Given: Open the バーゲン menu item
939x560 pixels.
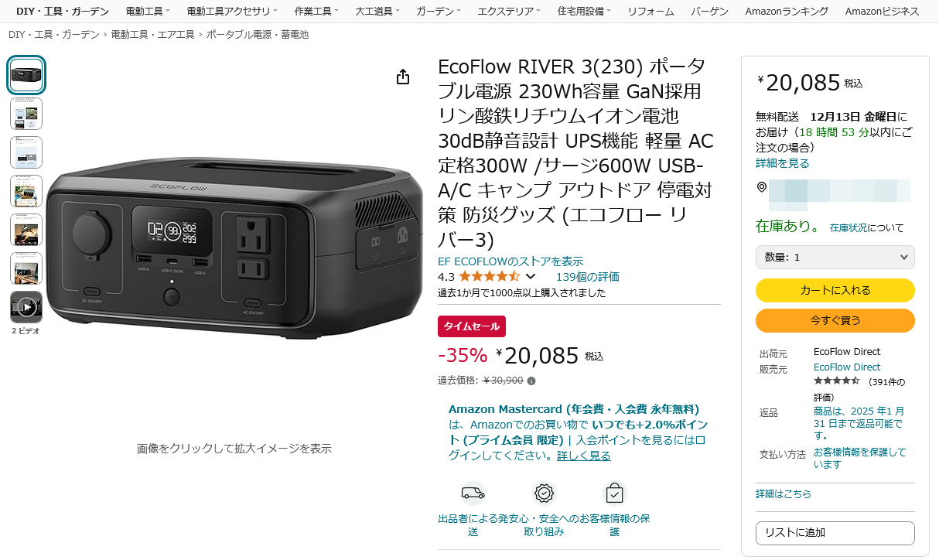Looking at the screenshot, I should coord(709,12).
